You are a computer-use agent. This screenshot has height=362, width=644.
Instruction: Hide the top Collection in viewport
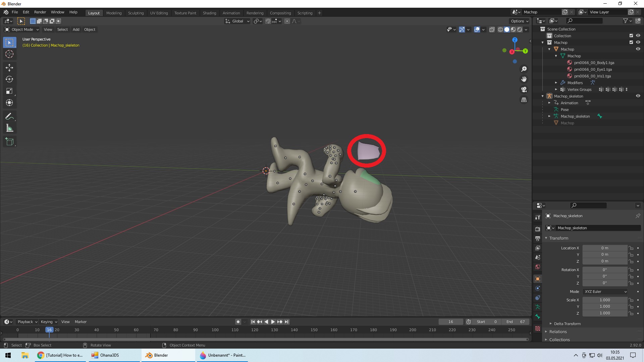[638, 36]
